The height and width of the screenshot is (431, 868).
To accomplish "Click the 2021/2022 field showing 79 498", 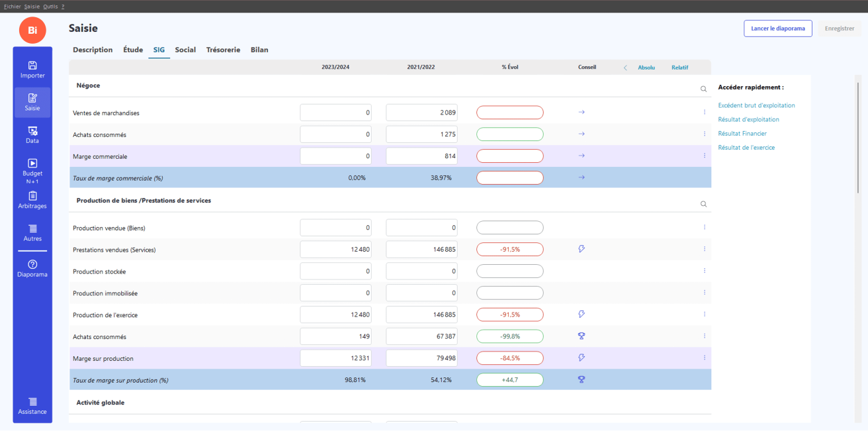I will click(x=422, y=358).
